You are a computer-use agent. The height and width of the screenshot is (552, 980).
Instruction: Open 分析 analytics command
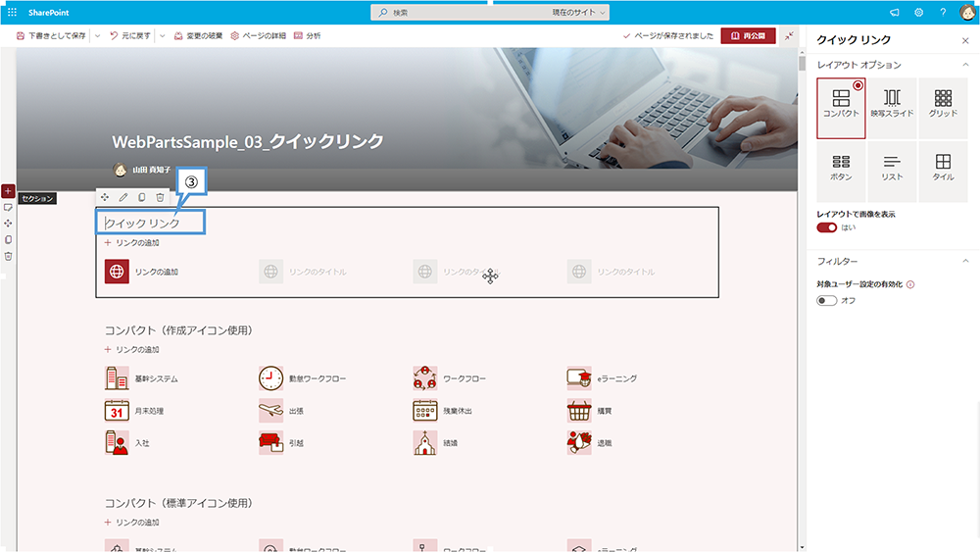307,35
